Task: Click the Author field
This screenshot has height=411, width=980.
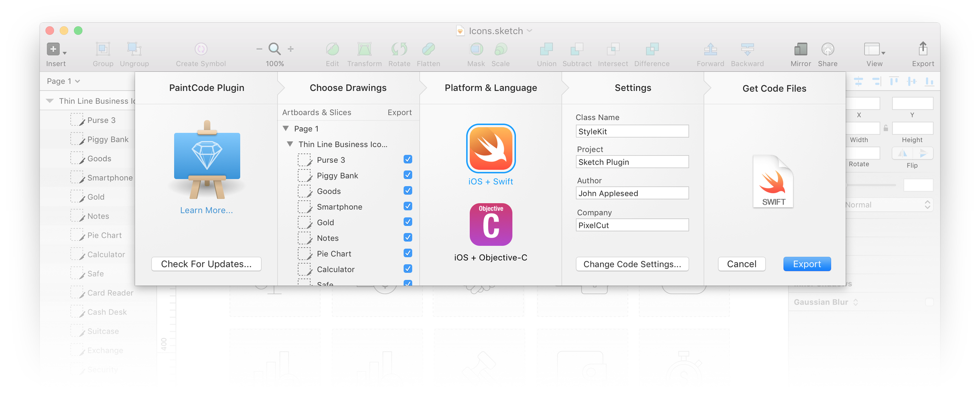Action: [x=632, y=193]
